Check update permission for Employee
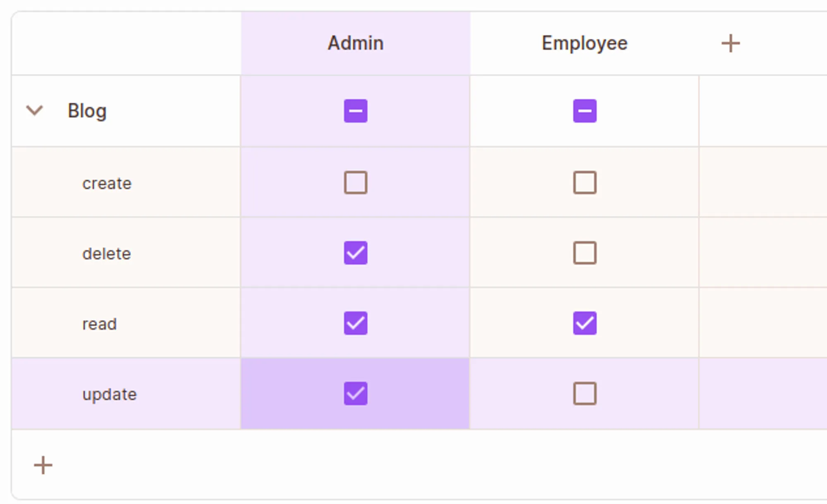827x504 pixels. 585,393
